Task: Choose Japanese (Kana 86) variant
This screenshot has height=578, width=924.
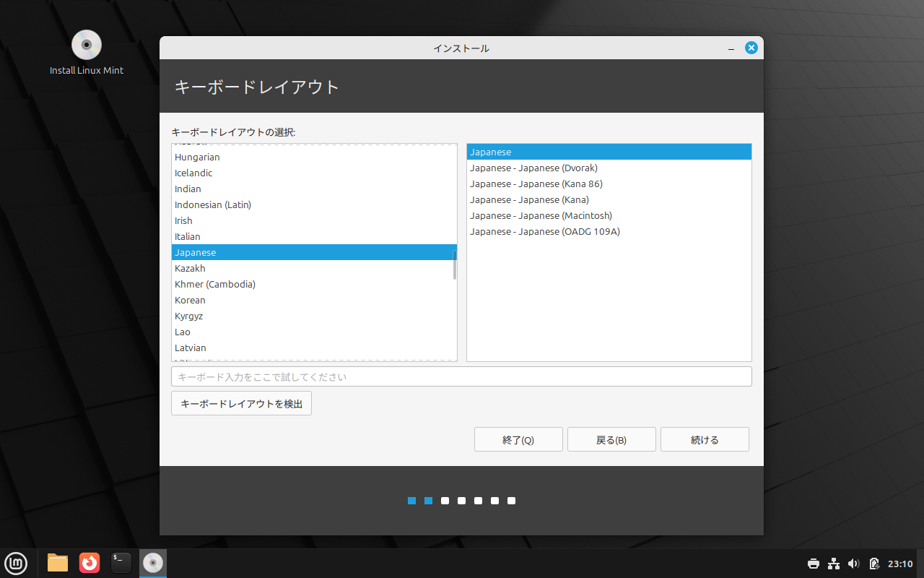Action: click(x=609, y=184)
